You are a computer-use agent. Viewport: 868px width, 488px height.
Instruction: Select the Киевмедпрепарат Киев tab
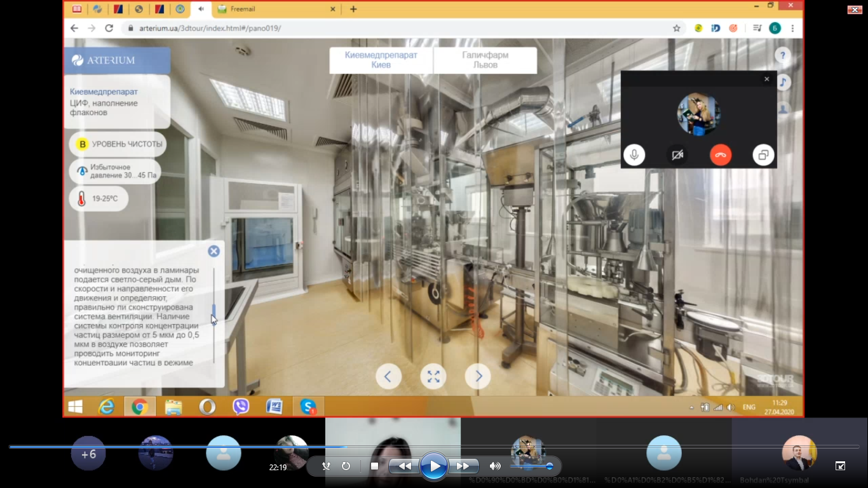pyautogui.click(x=381, y=60)
